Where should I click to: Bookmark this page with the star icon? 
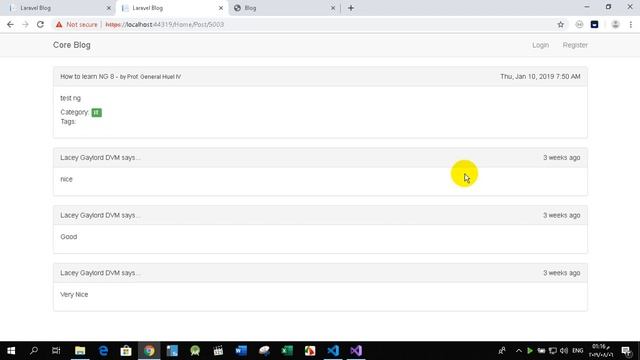[560, 24]
